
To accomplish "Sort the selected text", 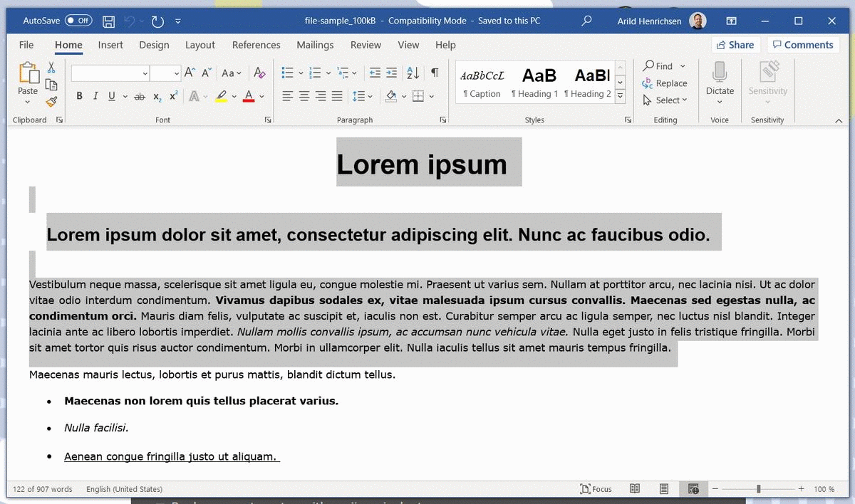I will [x=413, y=73].
